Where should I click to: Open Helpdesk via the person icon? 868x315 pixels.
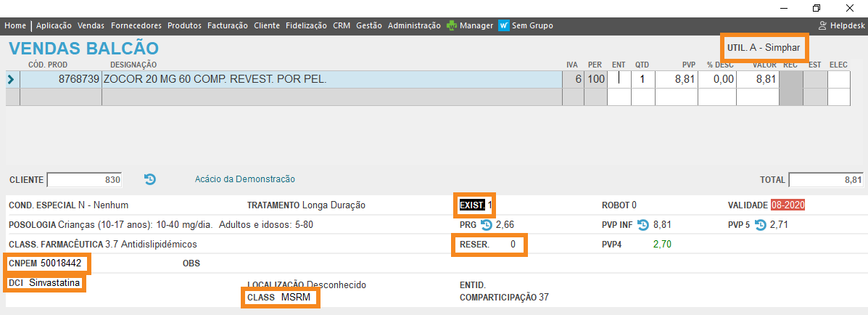pos(822,25)
